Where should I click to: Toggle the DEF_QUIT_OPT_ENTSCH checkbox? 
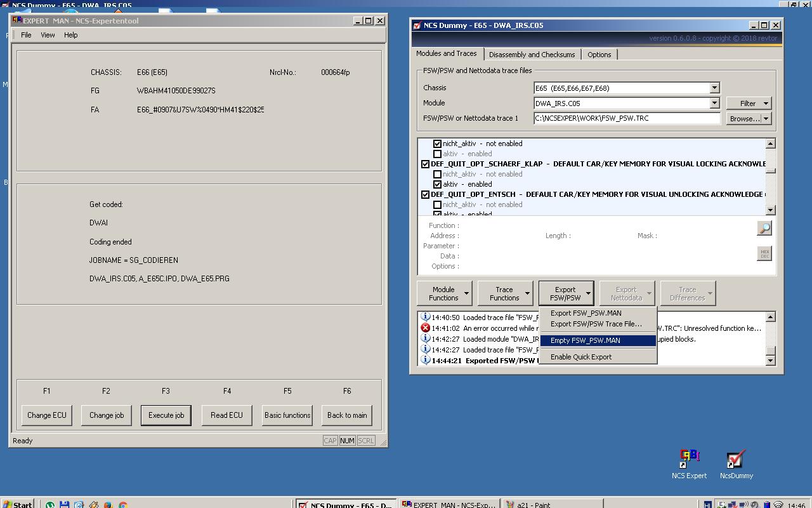(425, 194)
